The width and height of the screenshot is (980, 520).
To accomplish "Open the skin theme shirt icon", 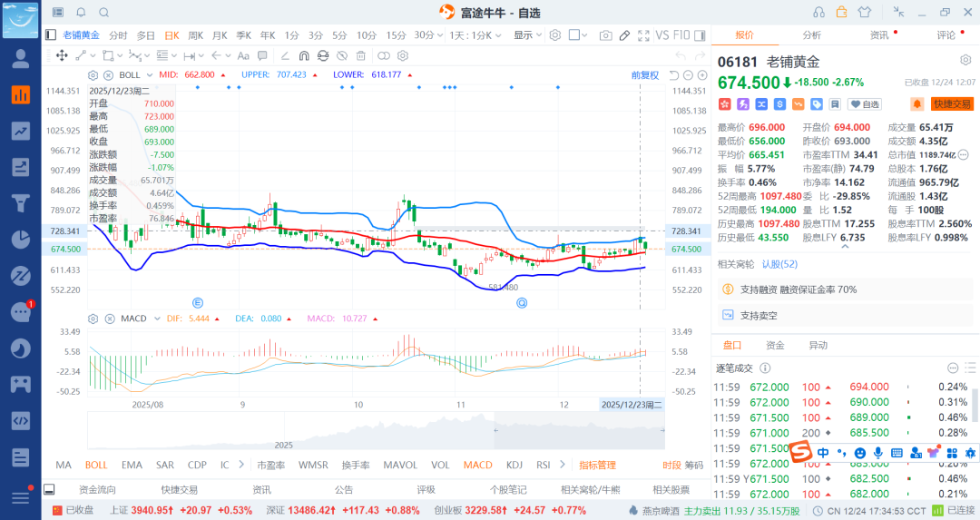I will pyautogui.click(x=864, y=12).
